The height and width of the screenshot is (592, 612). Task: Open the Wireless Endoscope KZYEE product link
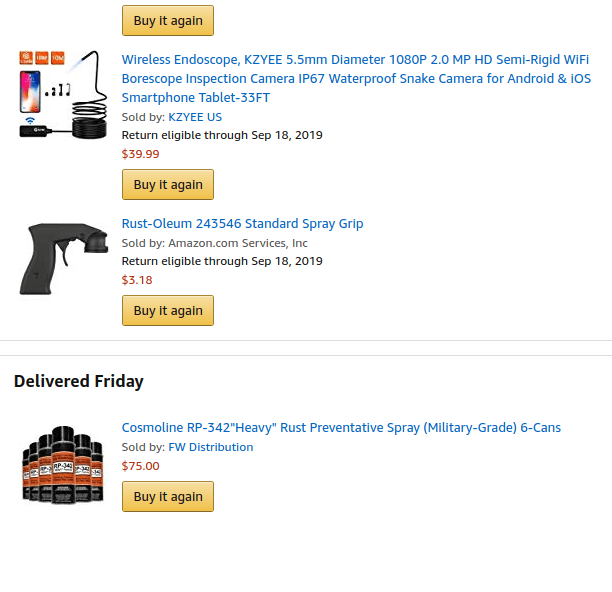pyautogui.click(x=355, y=78)
